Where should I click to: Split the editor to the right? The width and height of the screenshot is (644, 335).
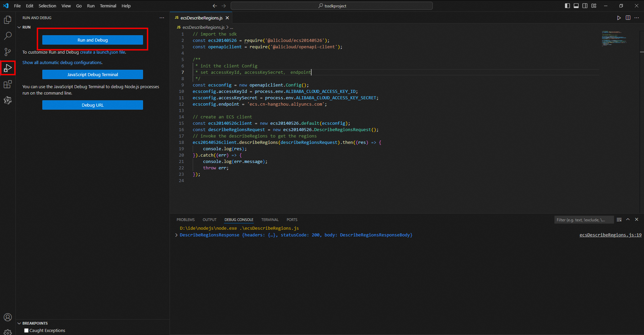(x=628, y=18)
